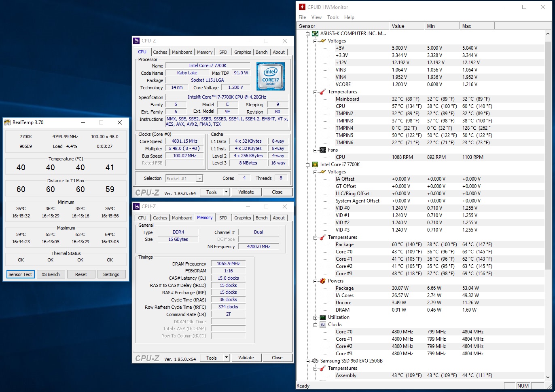The width and height of the screenshot is (555, 392).
Task: Click the drive icon beside Samsung SSD 960 EVO
Action: coord(315,361)
